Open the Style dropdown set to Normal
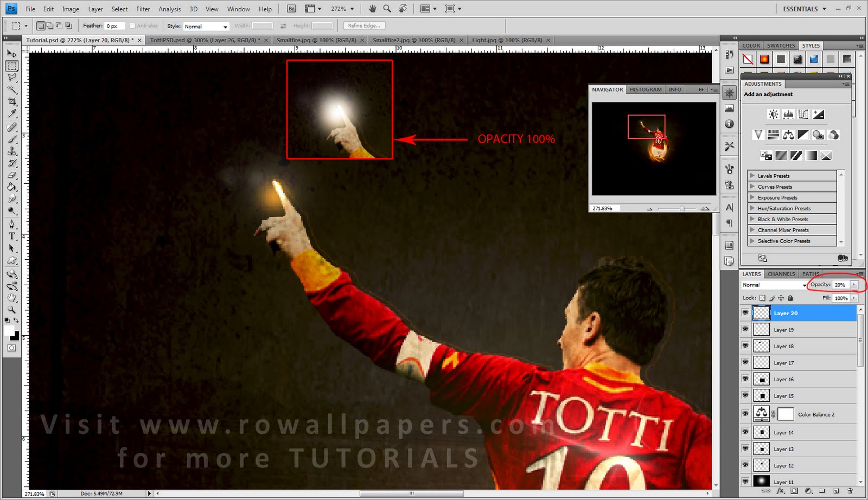This screenshot has width=868, height=500. 206,26
